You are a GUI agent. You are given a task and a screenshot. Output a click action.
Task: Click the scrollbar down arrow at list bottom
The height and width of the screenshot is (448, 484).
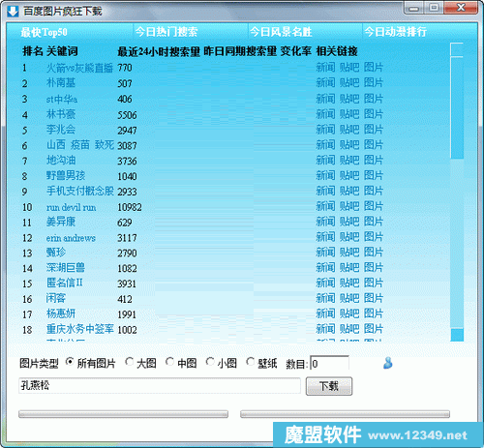(x=457, y=335)
